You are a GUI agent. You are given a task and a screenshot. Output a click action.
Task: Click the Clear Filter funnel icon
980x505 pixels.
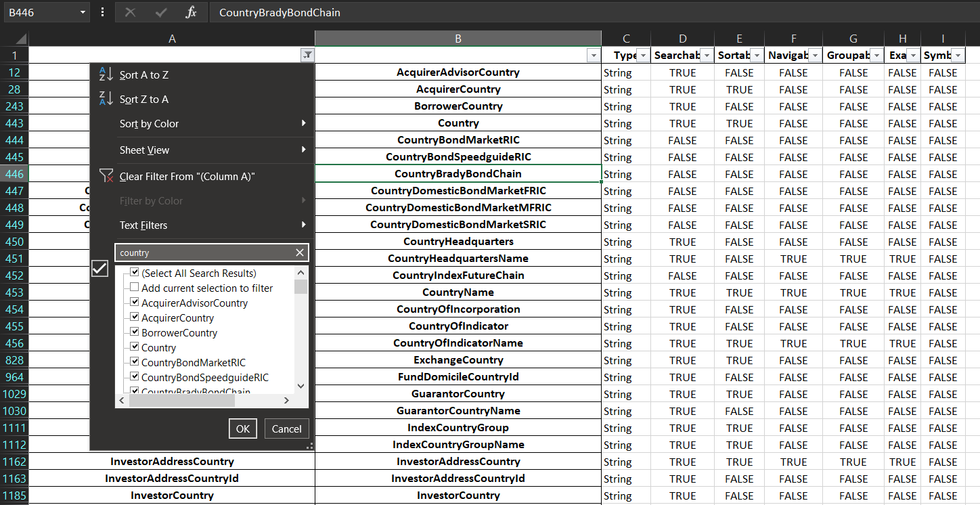(106, 176)
